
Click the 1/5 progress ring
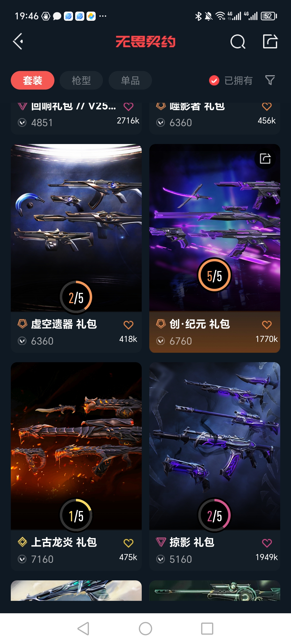pos(76,515)
